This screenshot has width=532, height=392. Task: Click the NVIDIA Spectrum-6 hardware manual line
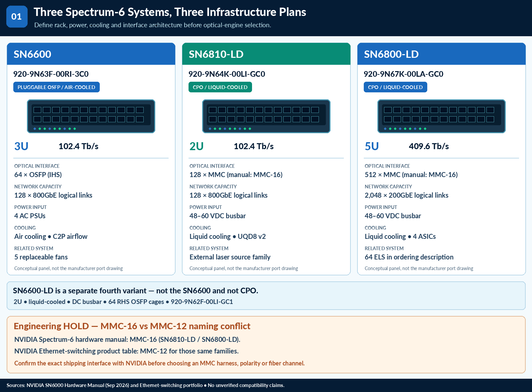click(x=127, y=340)
